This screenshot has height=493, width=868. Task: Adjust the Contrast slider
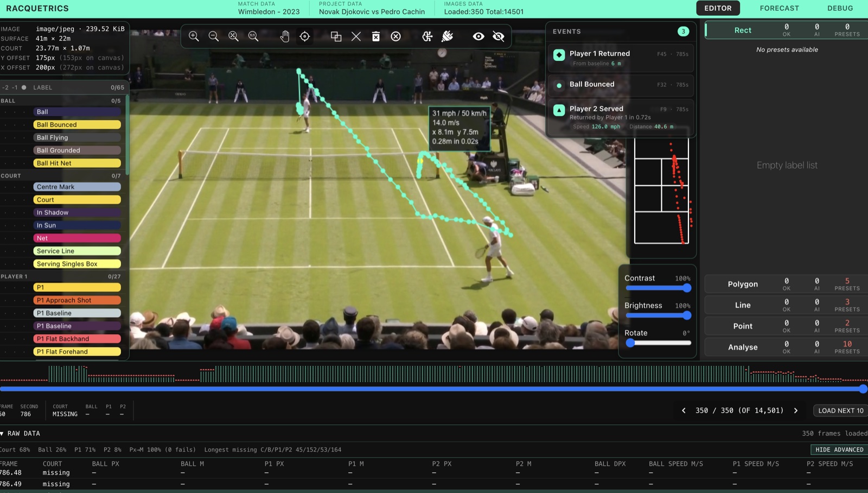pos(658,288)
